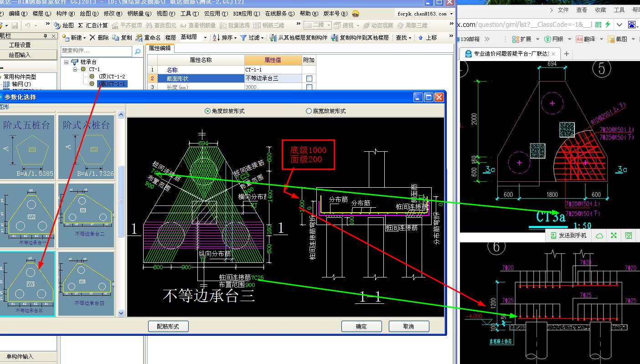The image size is (640, 364).
Task: Confirm the dialog with 确定
Action: 361,326
